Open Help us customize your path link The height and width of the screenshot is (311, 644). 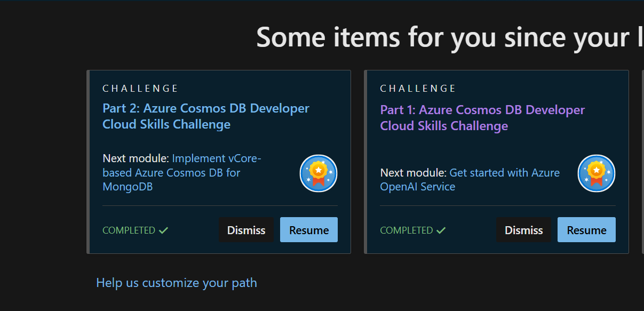tap(177, 283)
